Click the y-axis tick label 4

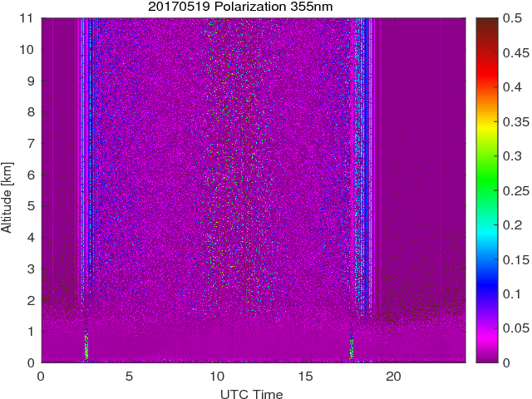32,237
